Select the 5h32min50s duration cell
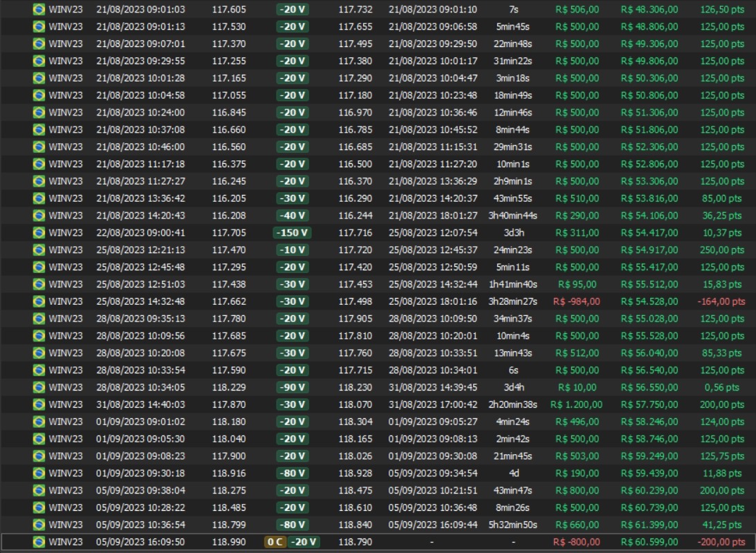Viewport: 756px width, 553px height. click(x=513, y=525)
